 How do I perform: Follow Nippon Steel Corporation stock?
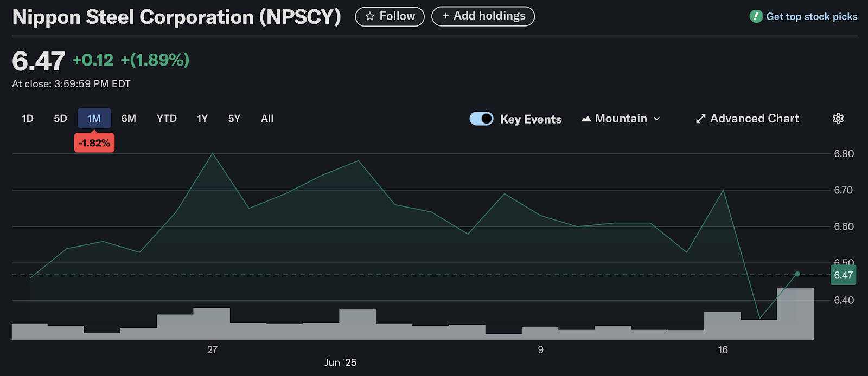[x=390, y=16]
